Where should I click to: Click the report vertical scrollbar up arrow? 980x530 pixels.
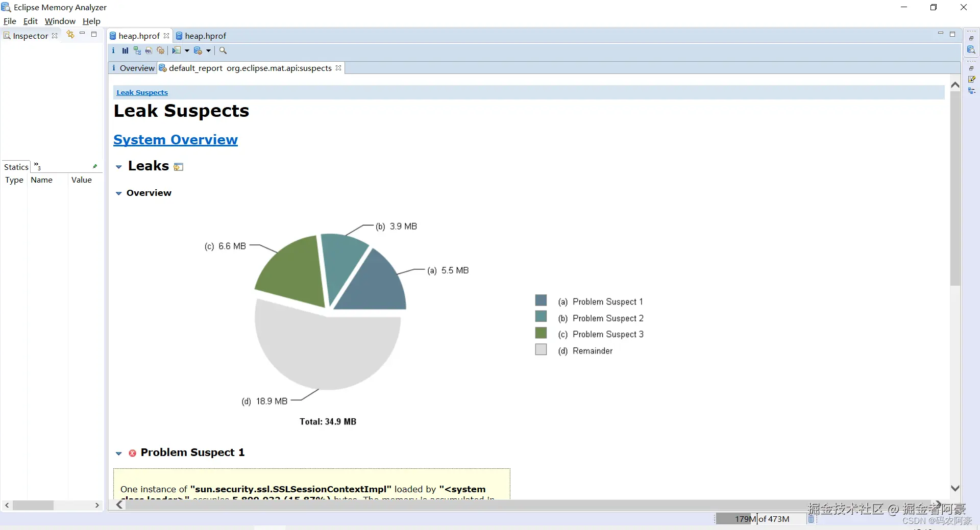(x=955, y=85)
